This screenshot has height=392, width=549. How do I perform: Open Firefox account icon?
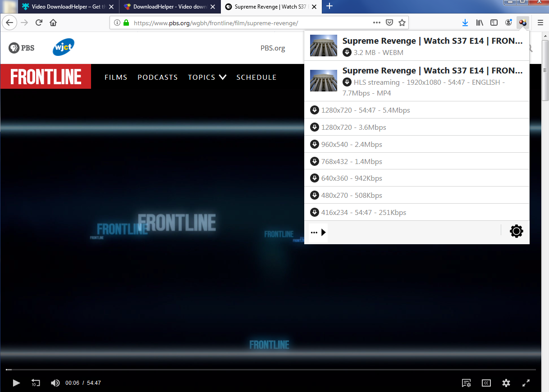(508, 23)
